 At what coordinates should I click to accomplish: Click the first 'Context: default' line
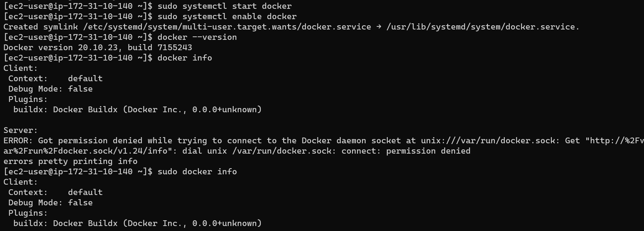(x=55, y=79)
